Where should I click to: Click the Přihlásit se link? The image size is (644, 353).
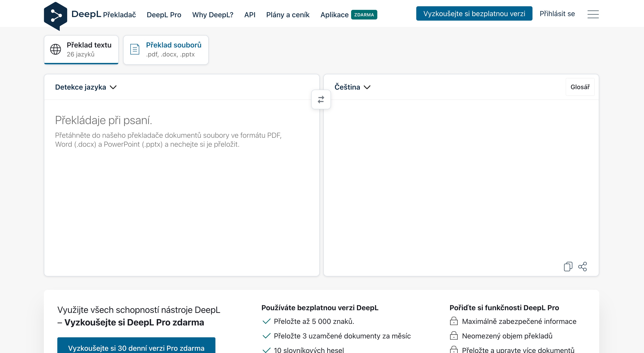point(557,13)
